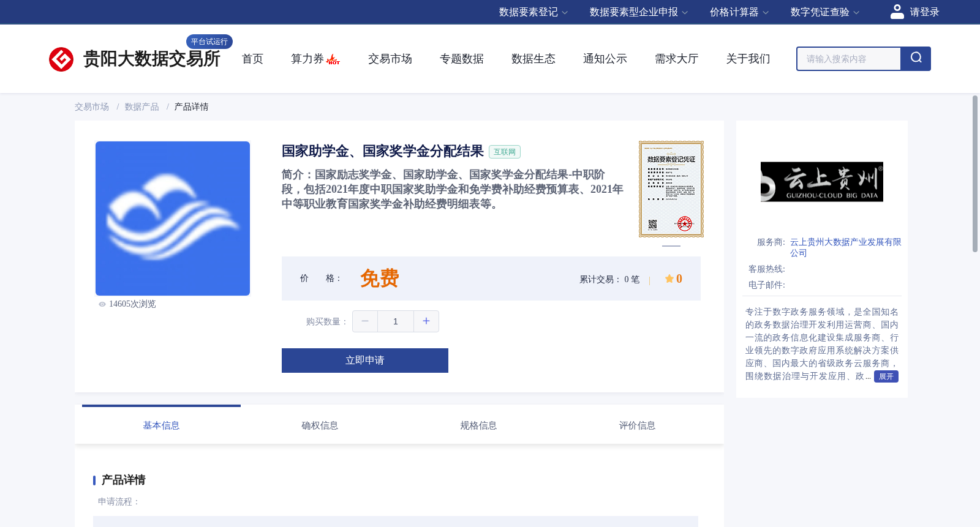Open the data registration certificate thumbnail

(671, 189)
